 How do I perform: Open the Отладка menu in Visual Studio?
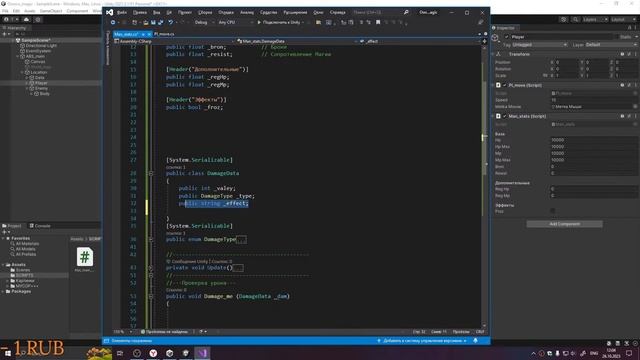click(x=226, y=12)
